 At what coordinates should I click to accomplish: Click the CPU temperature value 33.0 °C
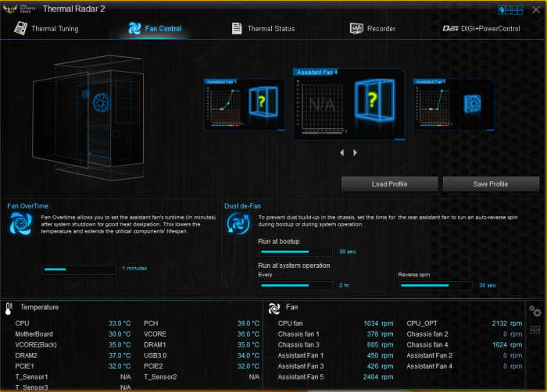pyautogui.click(x=120, y=323)
